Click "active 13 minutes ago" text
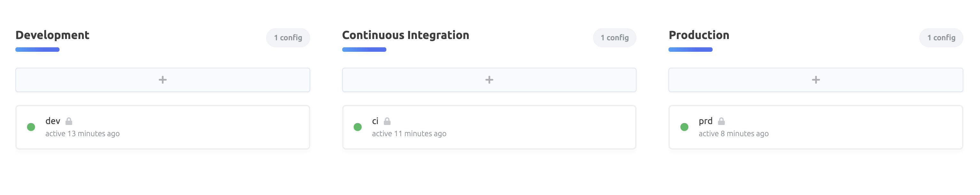980x195 pixels. click(83, 133)
